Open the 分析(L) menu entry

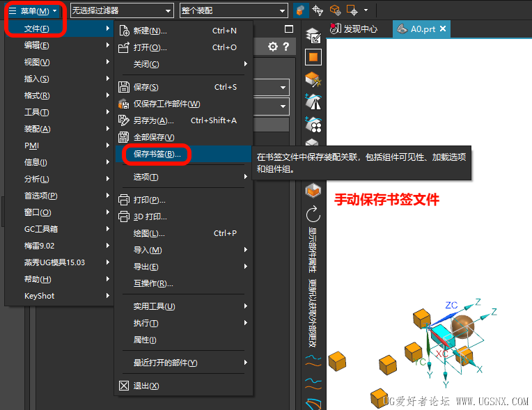click(x=59, y=179)
